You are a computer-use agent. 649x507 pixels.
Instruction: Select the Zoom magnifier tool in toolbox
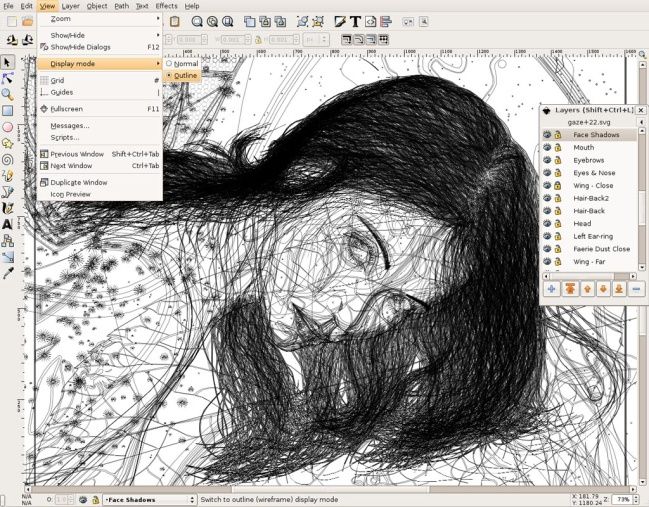(8, 94)
